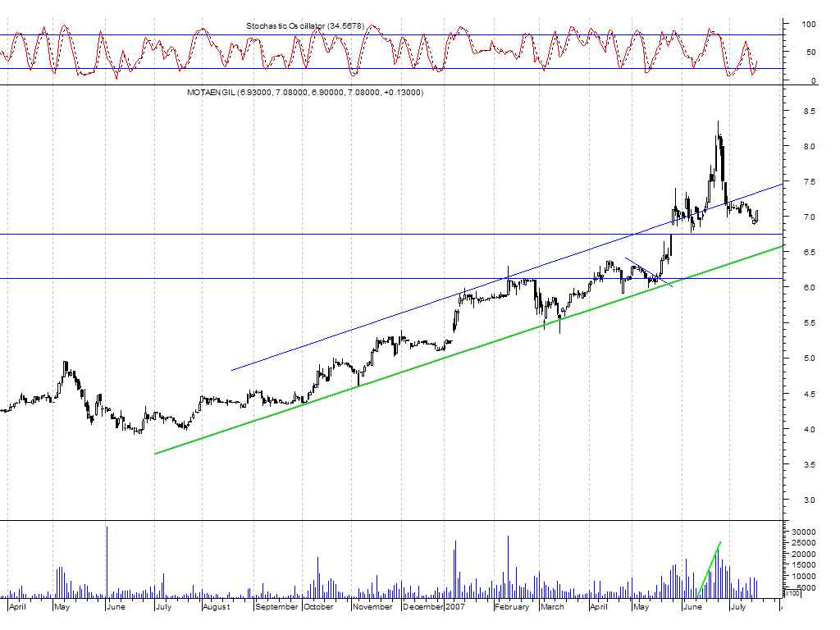Click the 30000 volume scale value

804,532
